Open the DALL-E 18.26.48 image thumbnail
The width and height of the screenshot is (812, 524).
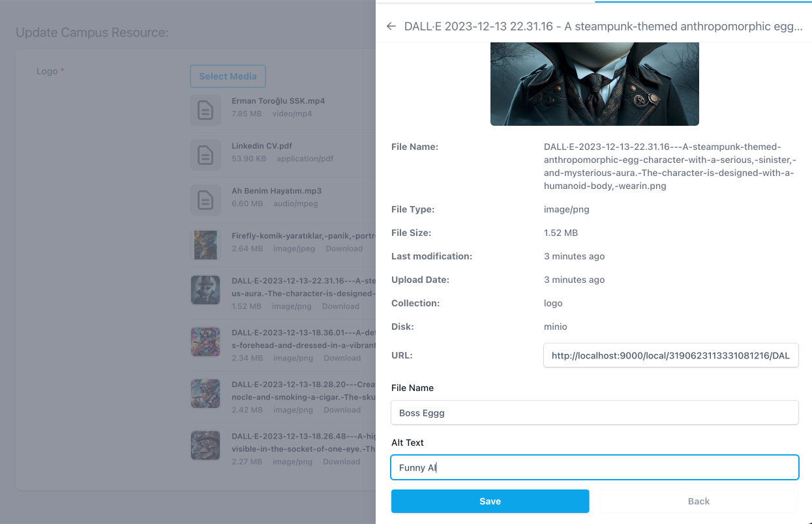click(205, 445)
